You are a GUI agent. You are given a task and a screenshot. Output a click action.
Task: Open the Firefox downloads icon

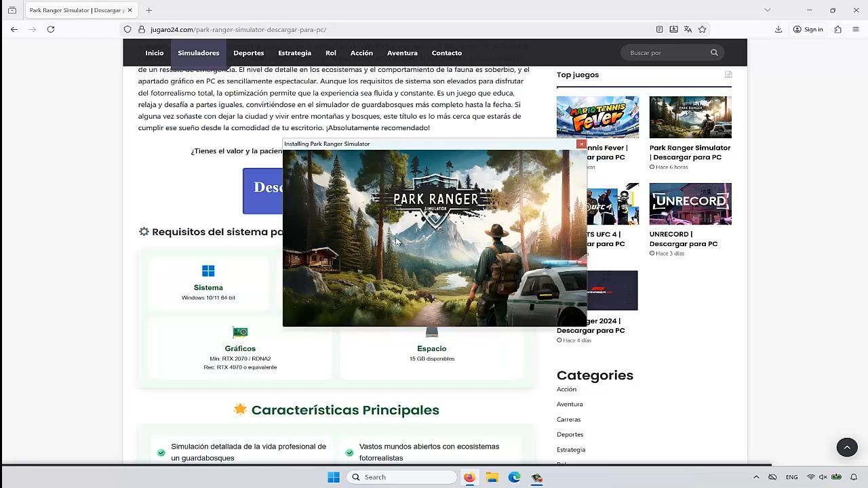(778, 29)
